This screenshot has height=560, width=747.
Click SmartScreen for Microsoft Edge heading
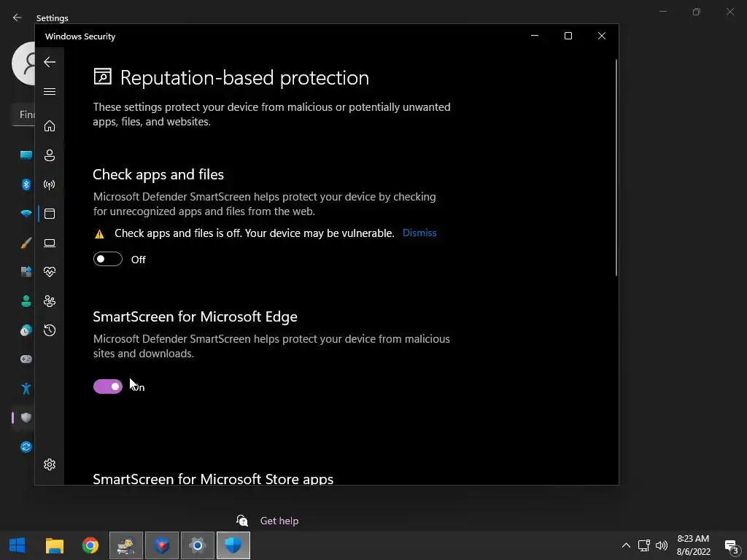click(195, 316)
